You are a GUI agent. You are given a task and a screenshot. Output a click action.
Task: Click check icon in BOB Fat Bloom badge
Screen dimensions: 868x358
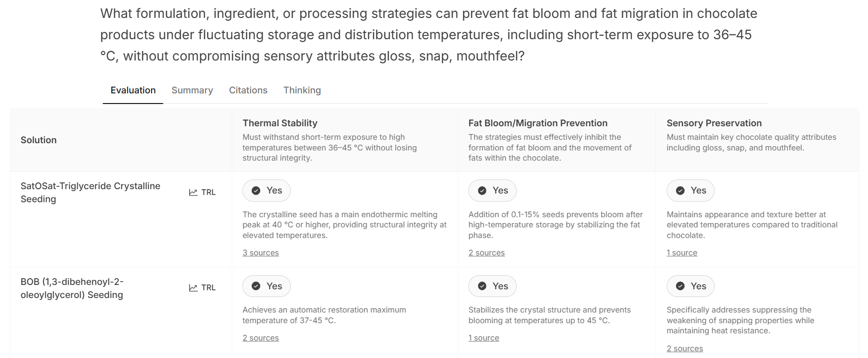(482, 286)
